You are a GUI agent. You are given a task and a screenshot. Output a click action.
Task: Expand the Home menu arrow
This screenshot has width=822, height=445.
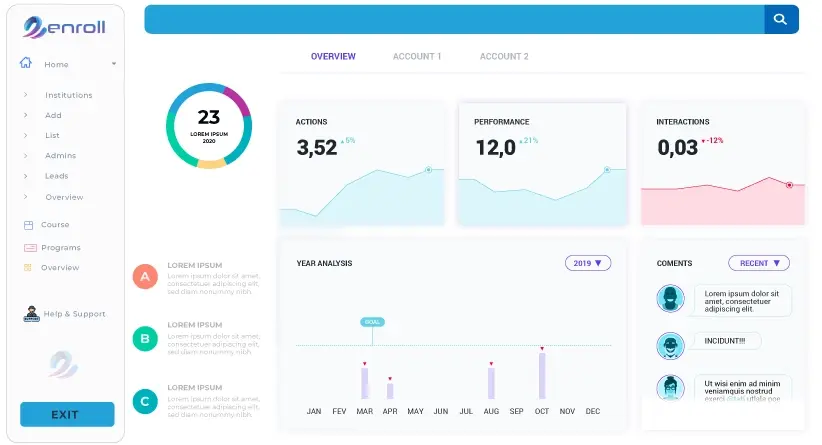pyautogui.click(x=114, y=64)
